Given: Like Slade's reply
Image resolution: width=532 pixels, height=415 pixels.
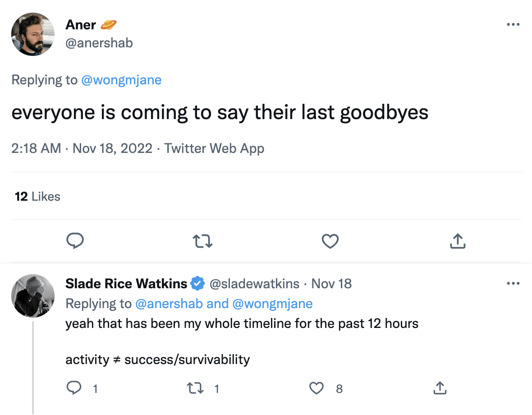Looking at the screenshot, I should [316, 388].
